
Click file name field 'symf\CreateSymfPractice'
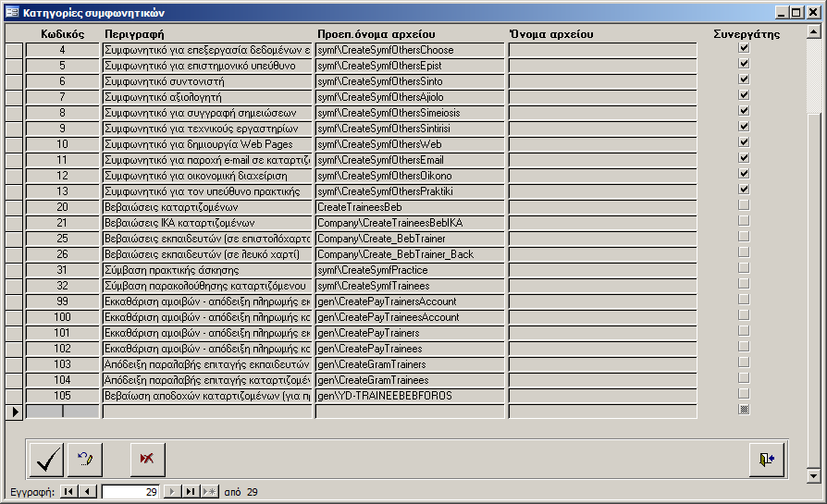pos(410,270)
